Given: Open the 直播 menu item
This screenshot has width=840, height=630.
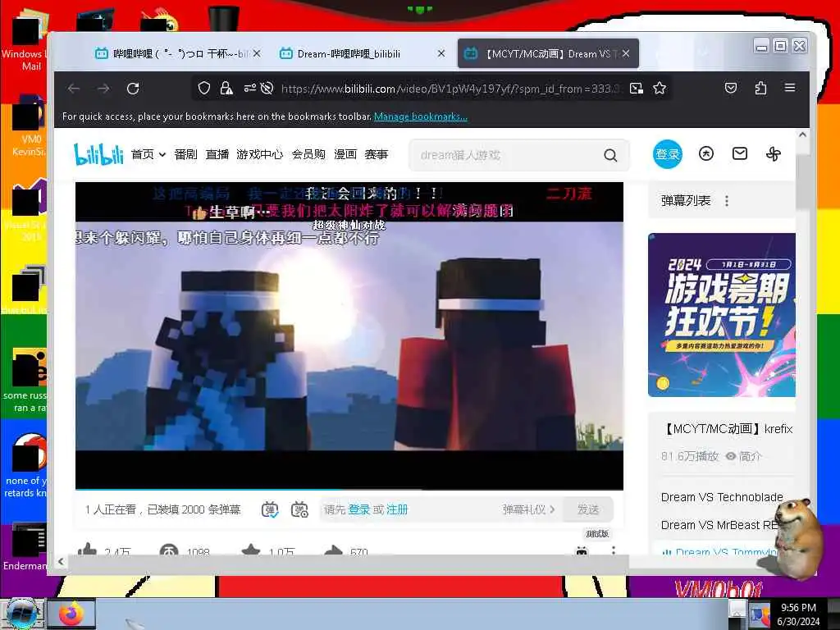Looking at the screenshot, I should [x=217, y=154].
